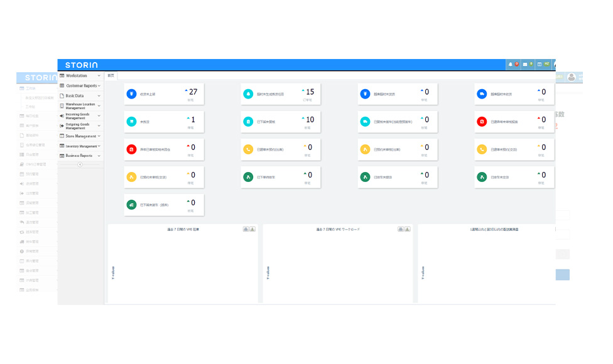Click the Customer Reports table icon

click(62, 85)
